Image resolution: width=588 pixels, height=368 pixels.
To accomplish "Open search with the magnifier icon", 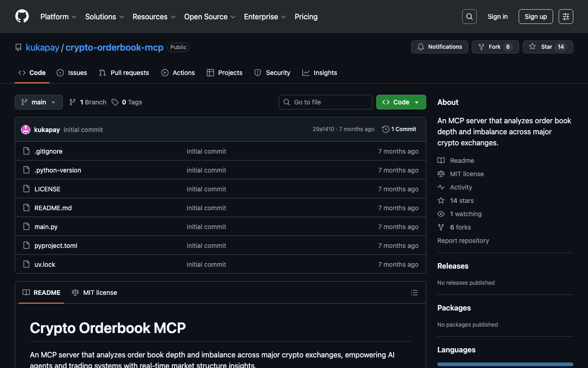I will 469,17.
